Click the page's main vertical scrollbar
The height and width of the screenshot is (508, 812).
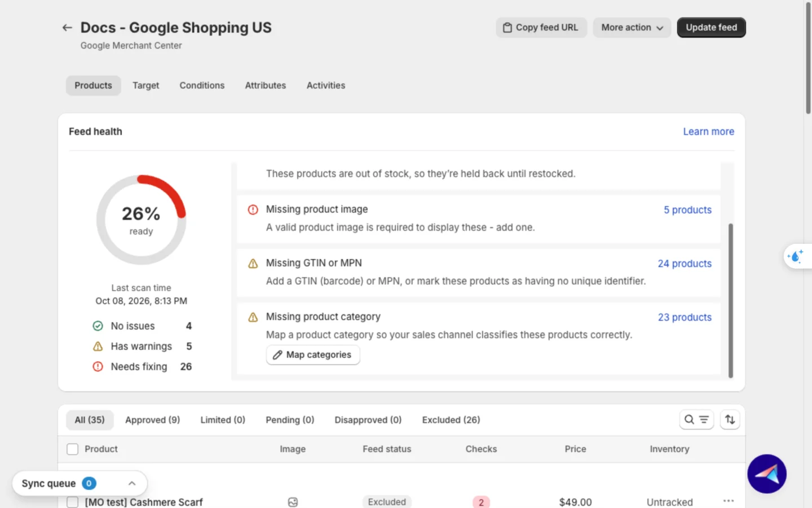pos(808,58)
